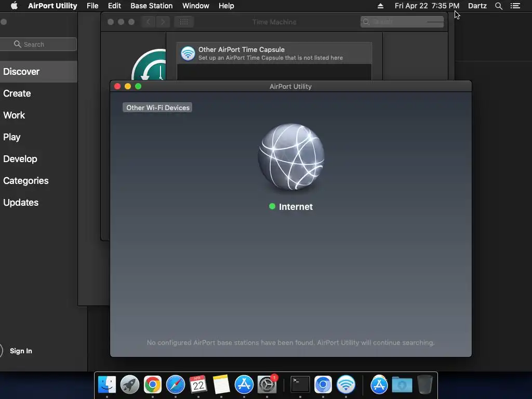
Task: Open the AirPort Utility app menu
Action: 52,6
